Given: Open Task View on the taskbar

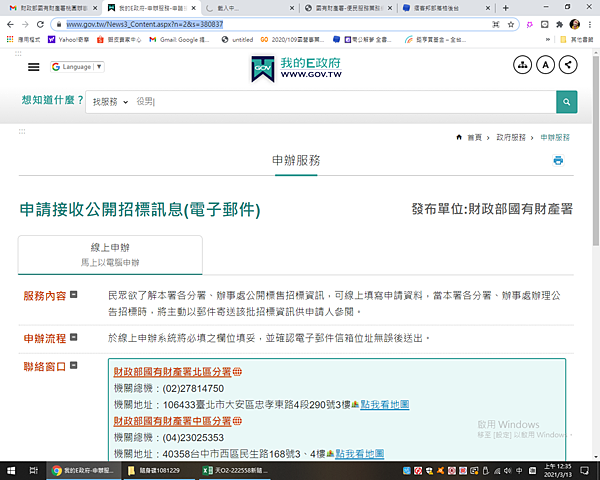Looking at the screenshot, I should [x=34, y=470].
